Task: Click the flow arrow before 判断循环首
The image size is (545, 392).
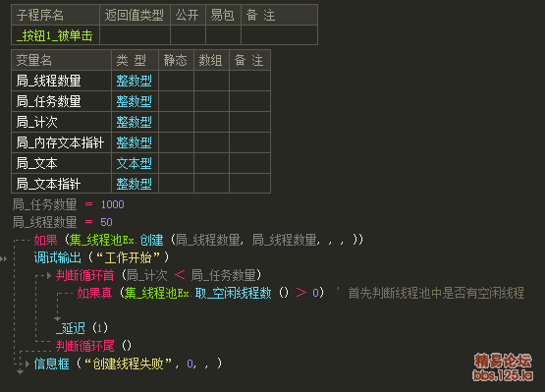Action: 49,276
